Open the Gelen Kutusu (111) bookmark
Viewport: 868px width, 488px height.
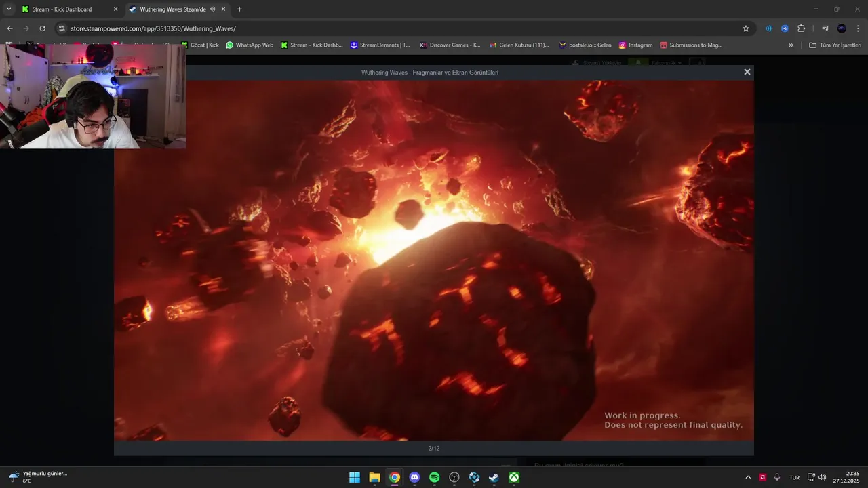click(x=519, y=45)
